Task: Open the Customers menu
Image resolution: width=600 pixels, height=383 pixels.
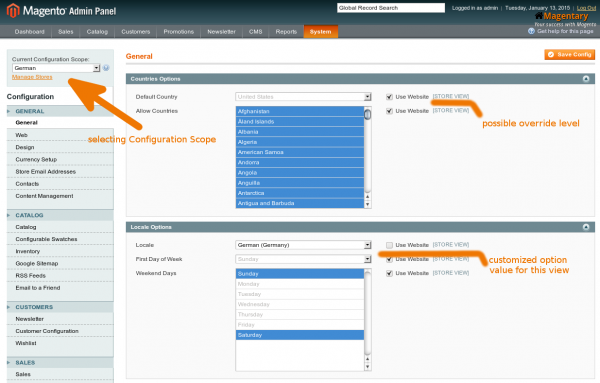Action: pos(135,32)
